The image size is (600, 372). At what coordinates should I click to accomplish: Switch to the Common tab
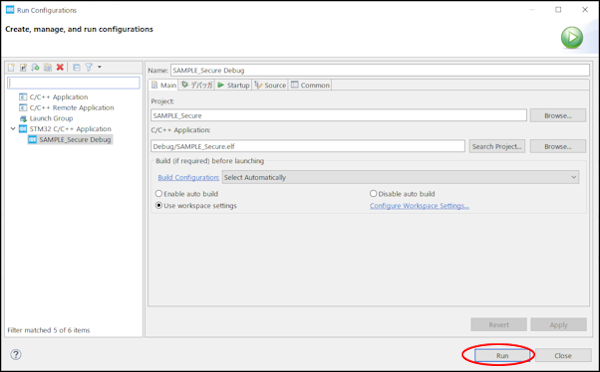[310, 85]
